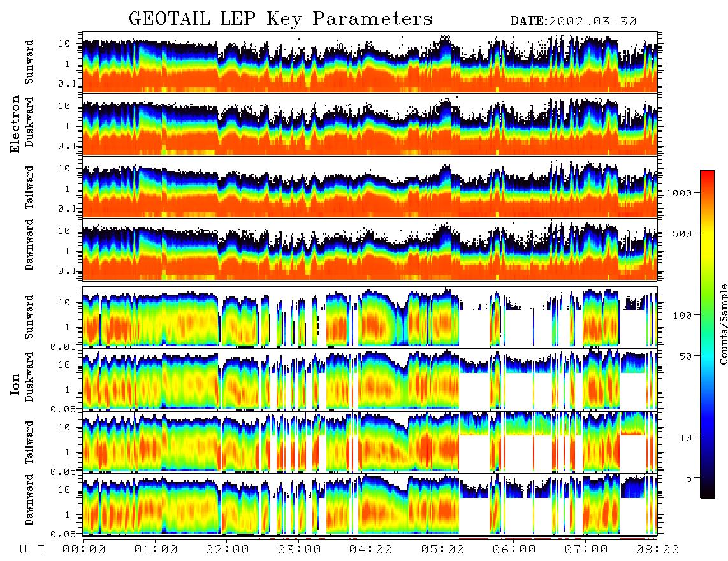Click the Electron "Dawnward" panel label
Image resolution: width=728 pixels, height=561 pixels.
click(29, 245)
